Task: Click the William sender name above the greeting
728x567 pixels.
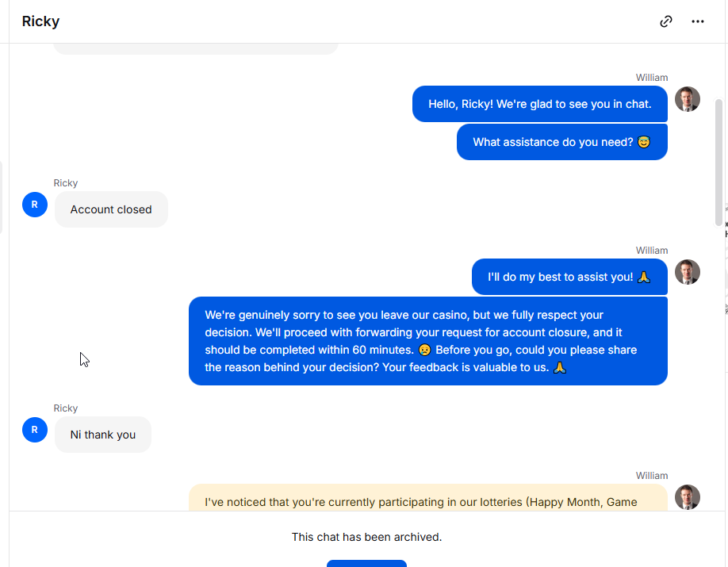Action: click(652, 78)
